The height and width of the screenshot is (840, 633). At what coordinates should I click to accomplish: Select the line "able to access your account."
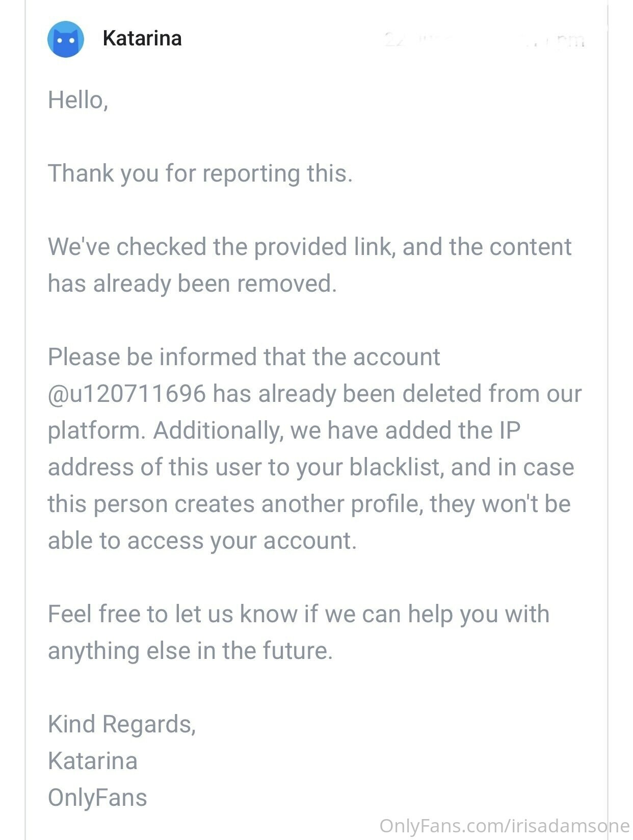click(202, 541)
